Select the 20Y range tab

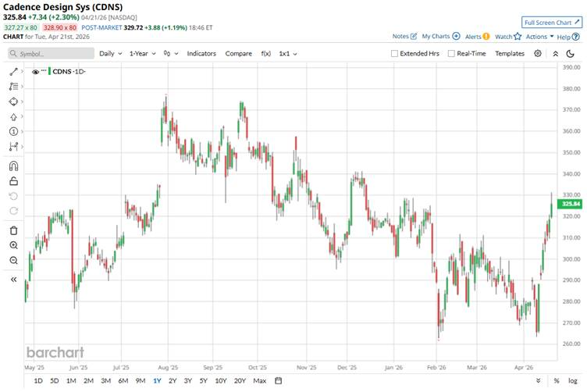(x=240, y=381)
